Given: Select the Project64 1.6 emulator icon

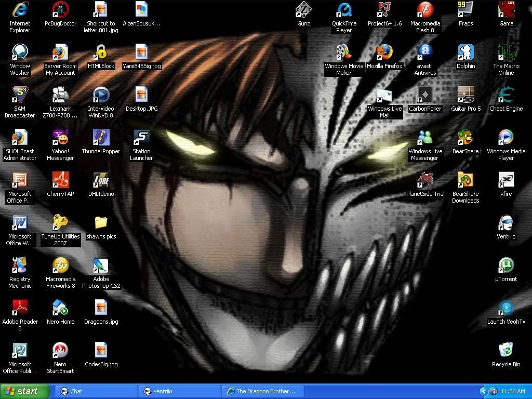Looking at the screenshot, I should 384,9.
